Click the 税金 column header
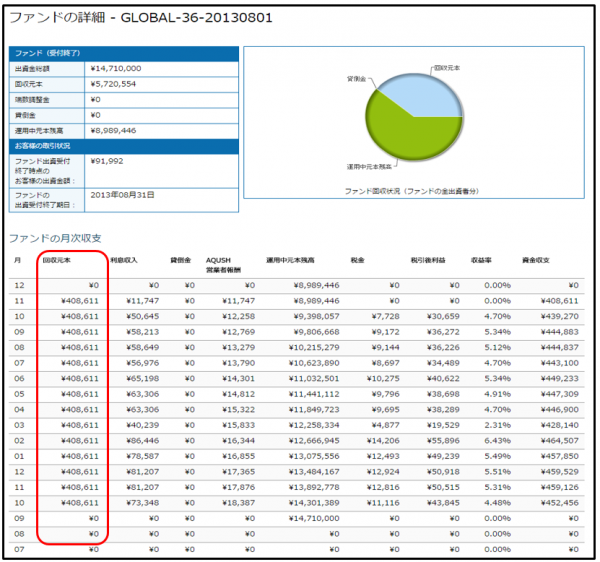 (357, 260)
